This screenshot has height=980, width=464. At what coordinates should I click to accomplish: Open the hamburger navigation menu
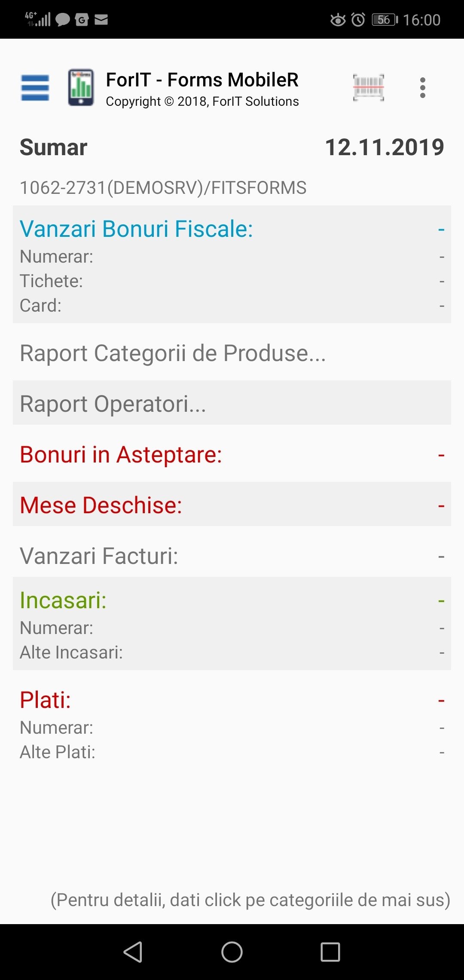coord(35,88)
